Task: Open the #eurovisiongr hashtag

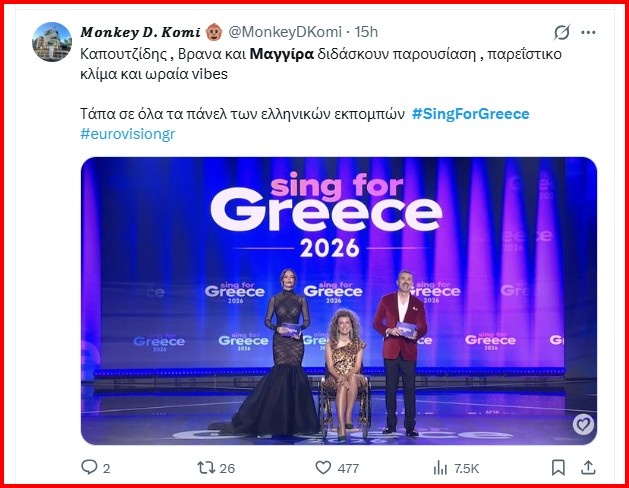Action: (x=127, y=134)
